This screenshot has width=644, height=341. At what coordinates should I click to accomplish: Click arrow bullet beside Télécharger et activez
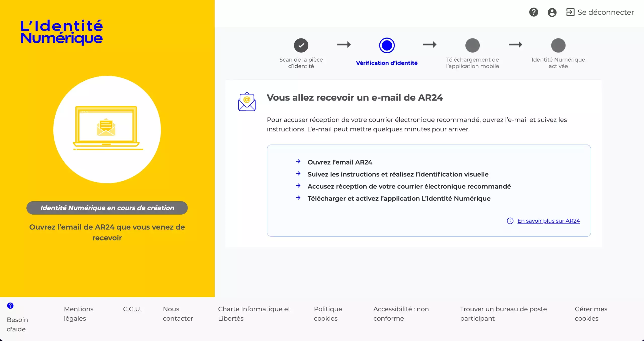pos(298,198)
